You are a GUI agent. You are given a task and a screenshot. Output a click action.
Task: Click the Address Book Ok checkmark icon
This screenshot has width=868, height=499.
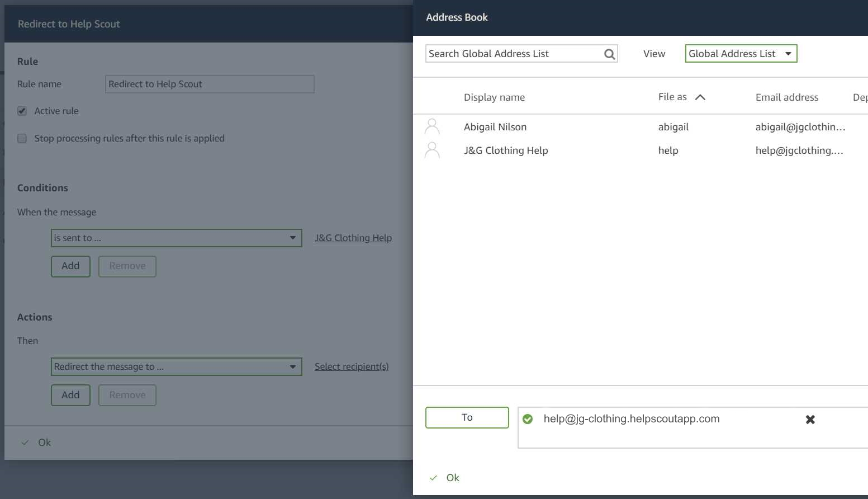[434, 478]
